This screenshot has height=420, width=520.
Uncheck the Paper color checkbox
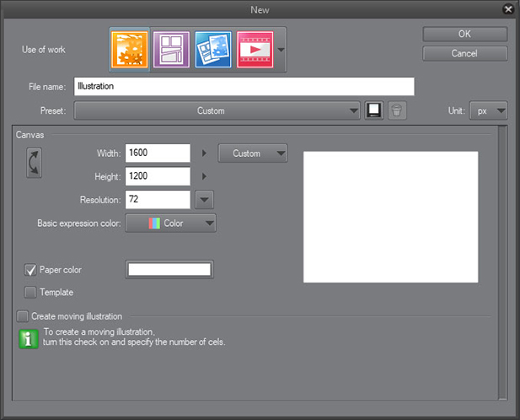31,270
